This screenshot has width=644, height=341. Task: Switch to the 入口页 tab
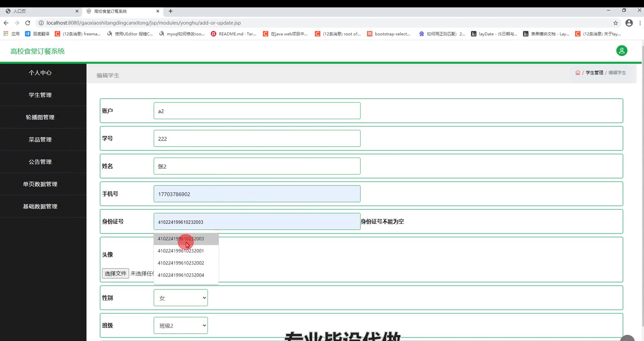tap(40, 11)
